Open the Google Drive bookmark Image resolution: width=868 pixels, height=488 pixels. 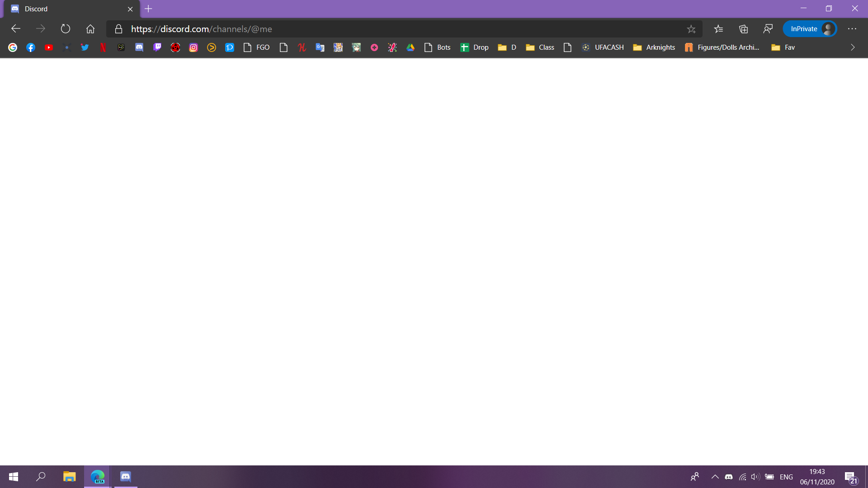point(410,47)
